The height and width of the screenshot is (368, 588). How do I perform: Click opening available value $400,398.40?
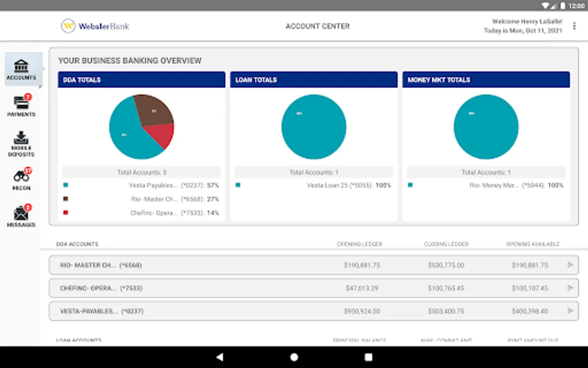[x=530, y=311]
